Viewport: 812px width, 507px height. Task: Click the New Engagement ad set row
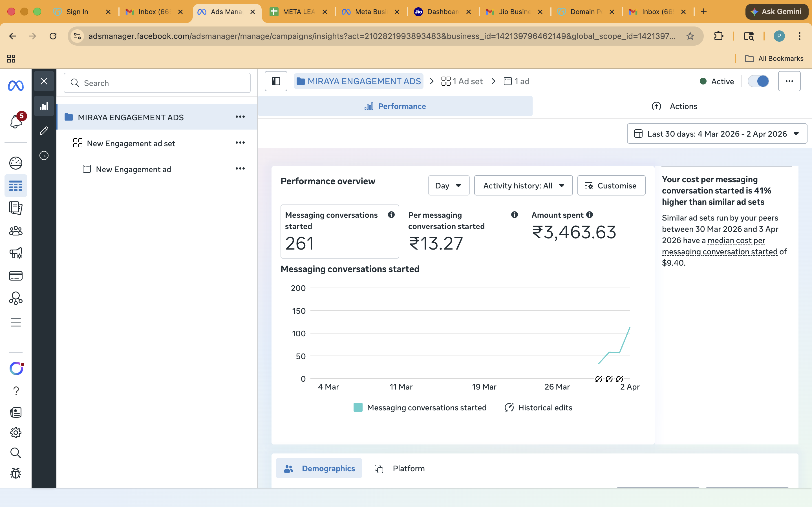[131, 143]
